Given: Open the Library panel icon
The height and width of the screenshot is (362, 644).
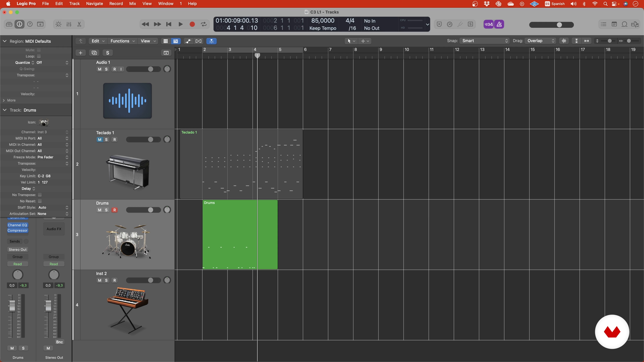Looking at the screenshot, I should (x=9, y=24).
